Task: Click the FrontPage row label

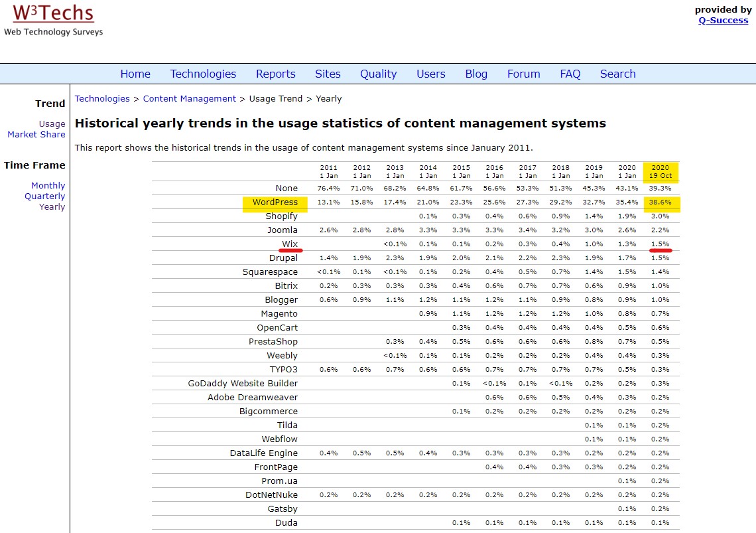Action: pyautogui.click(x=276, y=467)
